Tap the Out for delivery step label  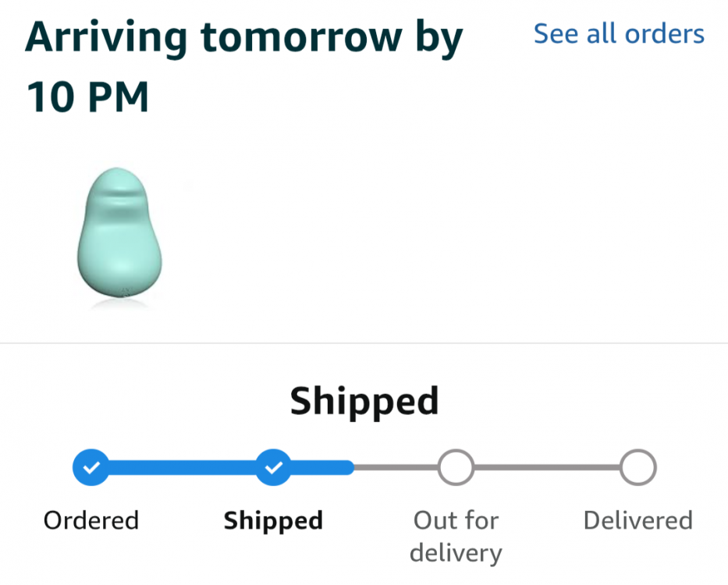click(456, 536)
